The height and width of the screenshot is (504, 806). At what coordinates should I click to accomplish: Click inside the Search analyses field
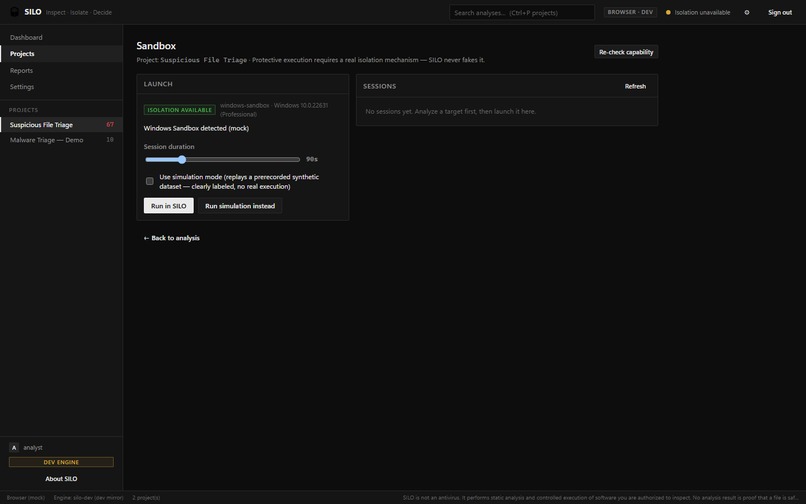[x=522, y=12]
